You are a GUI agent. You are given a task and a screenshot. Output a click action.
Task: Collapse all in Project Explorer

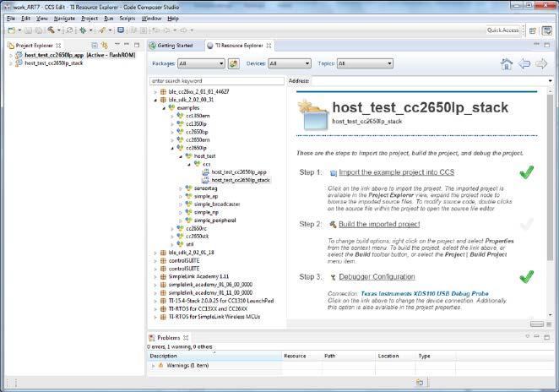pyautogui.click(x=95, y=46)
